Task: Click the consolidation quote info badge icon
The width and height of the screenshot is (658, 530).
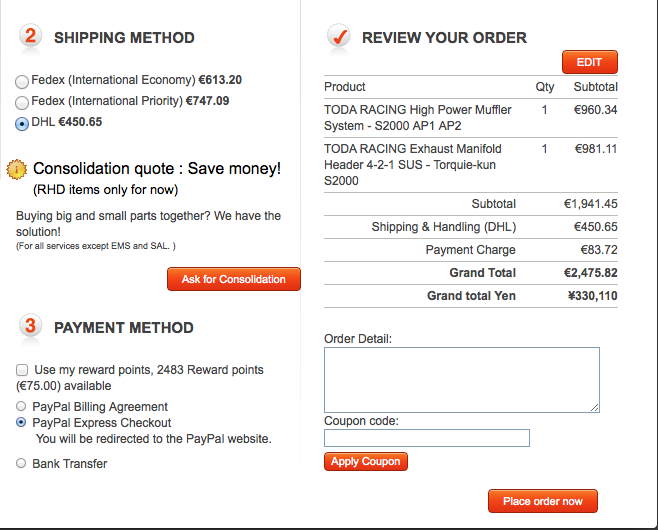Action: coord(16,169)
